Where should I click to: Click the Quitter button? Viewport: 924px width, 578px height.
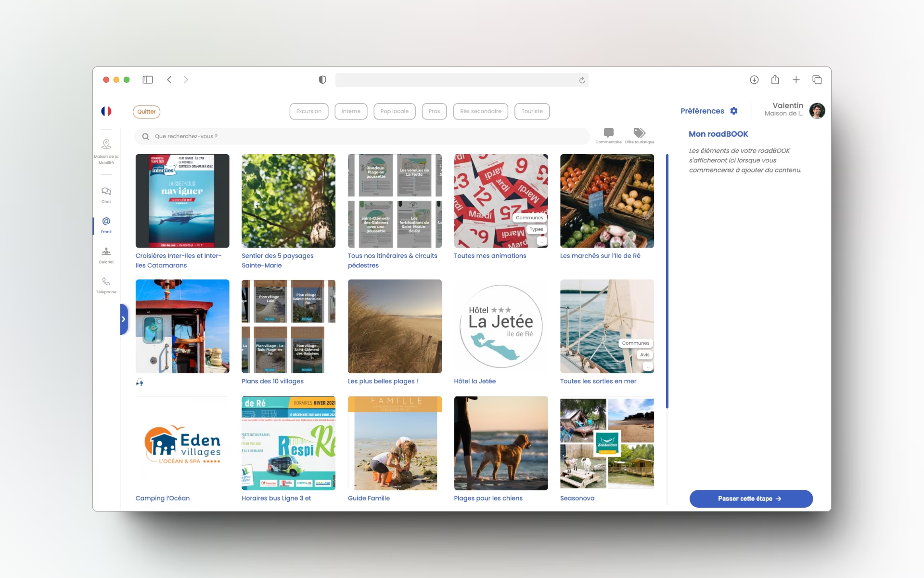click(x=146, y=112)
